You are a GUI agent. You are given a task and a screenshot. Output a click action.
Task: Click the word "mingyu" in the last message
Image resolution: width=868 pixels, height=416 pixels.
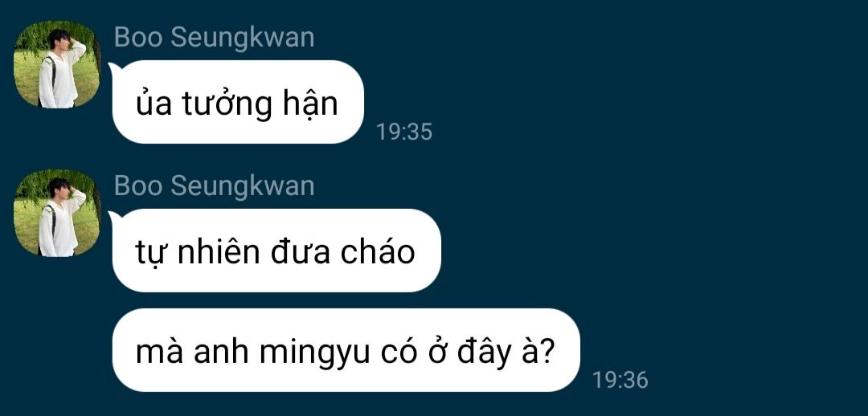click(x=314, y=354)
